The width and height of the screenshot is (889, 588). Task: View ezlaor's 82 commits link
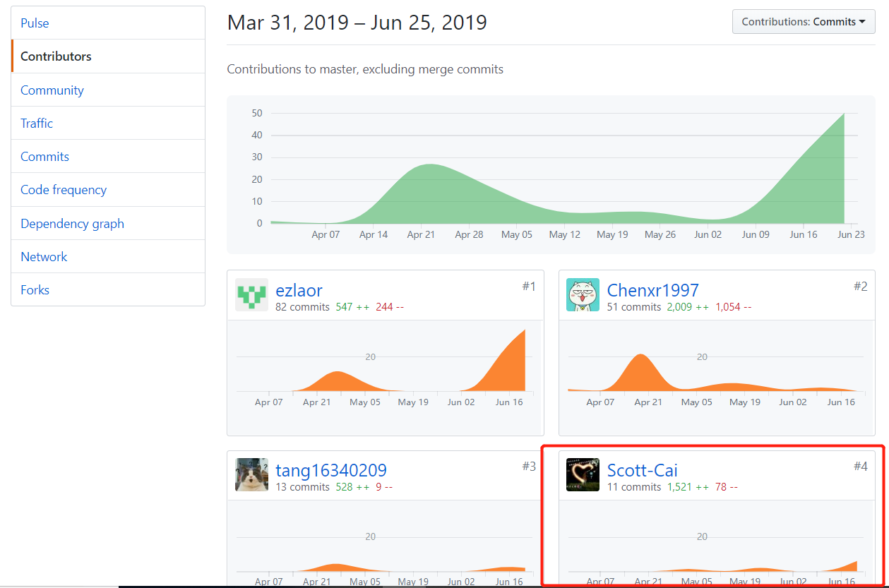[302, 307]
